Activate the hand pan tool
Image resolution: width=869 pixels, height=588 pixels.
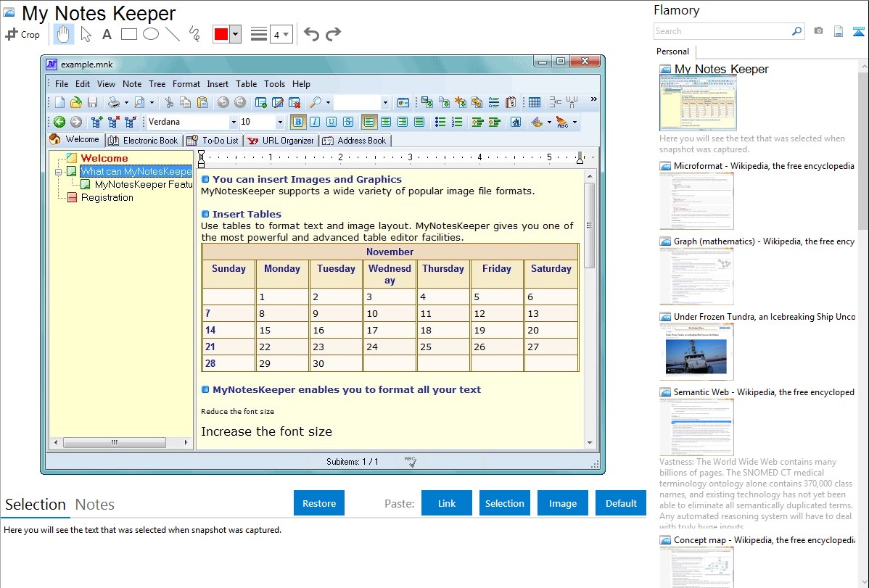point(64,34)
